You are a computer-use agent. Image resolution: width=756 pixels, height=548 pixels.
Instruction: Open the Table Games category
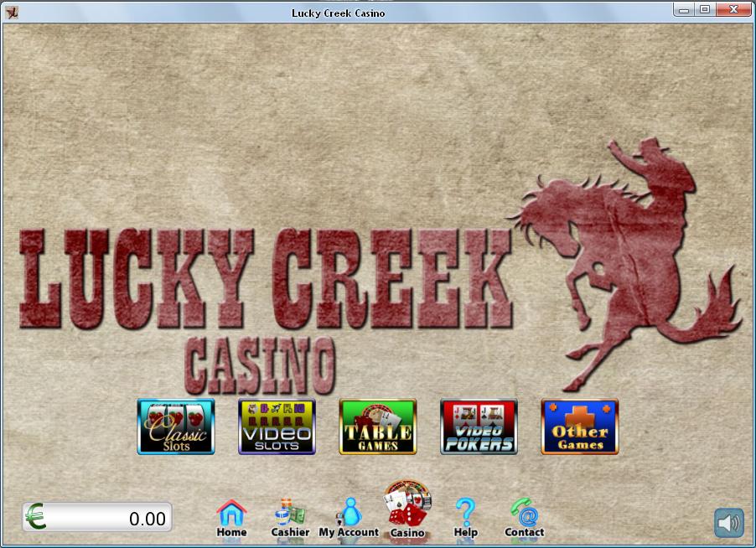(377, 426)
